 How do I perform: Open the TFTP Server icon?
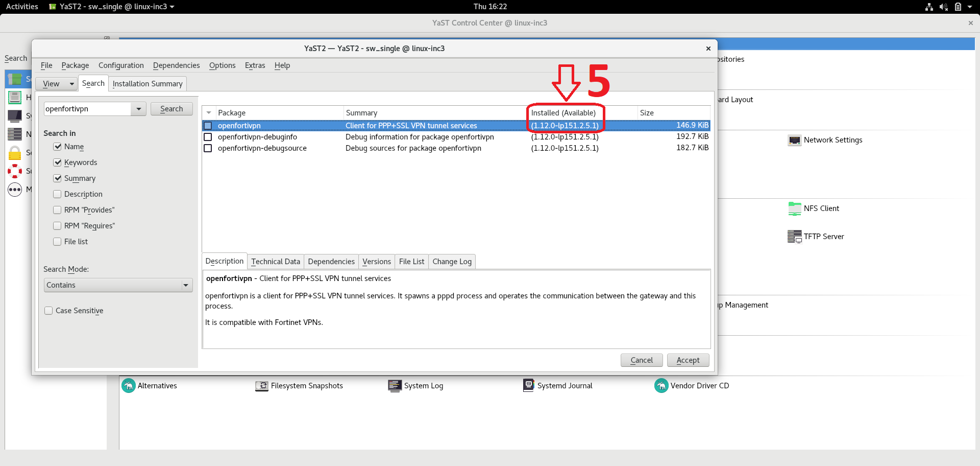click(x=794, y=237)
